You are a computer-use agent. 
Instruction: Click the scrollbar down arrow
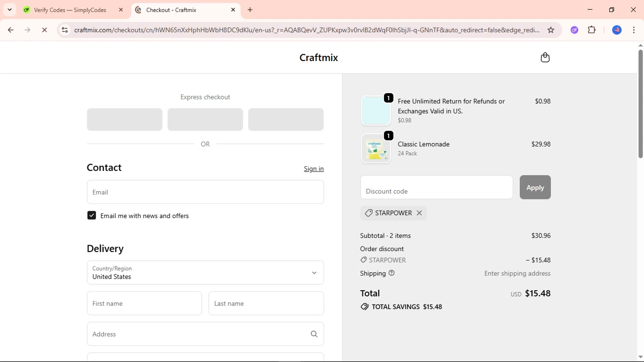coord(640,357)
